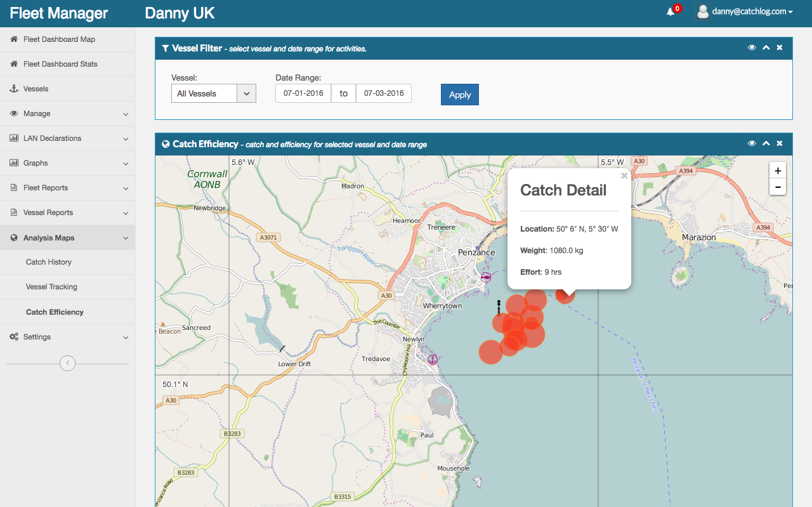Click the start date field 07-01-2016
Image resolution: width=812 pixels, height=507 pixels.
(x=303, y=93)
